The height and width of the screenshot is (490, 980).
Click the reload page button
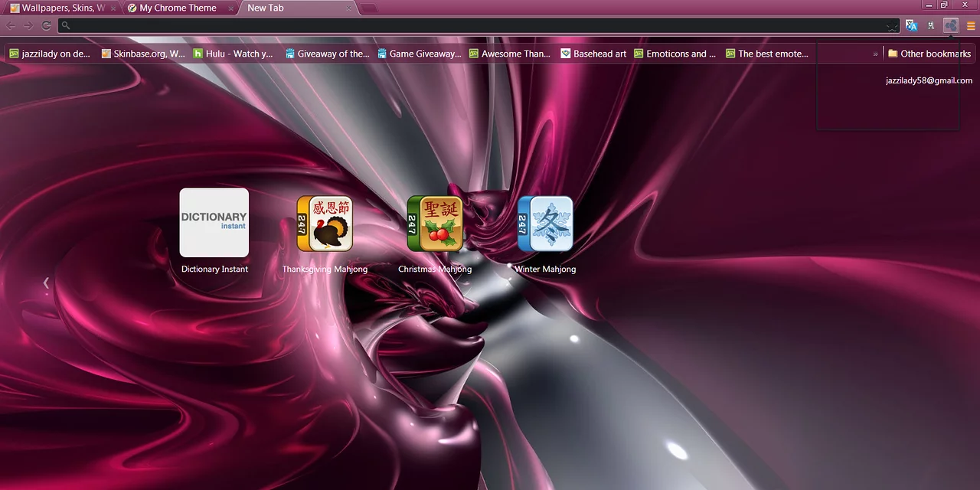point(46,25)
